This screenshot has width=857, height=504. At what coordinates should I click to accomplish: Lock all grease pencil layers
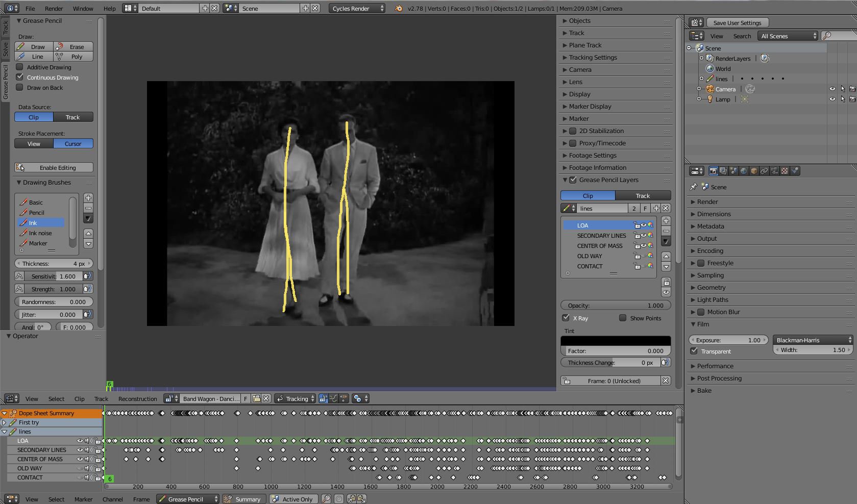click(666, 282)
